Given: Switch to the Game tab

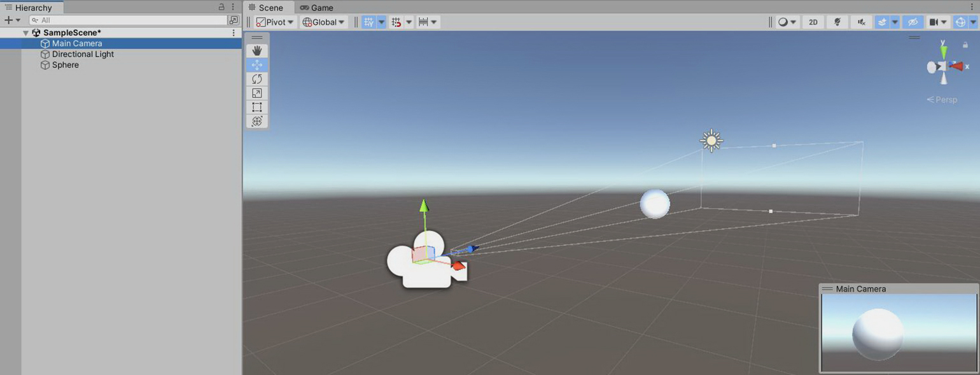Looking at the screenshot, I should click(x=317, y=8).
